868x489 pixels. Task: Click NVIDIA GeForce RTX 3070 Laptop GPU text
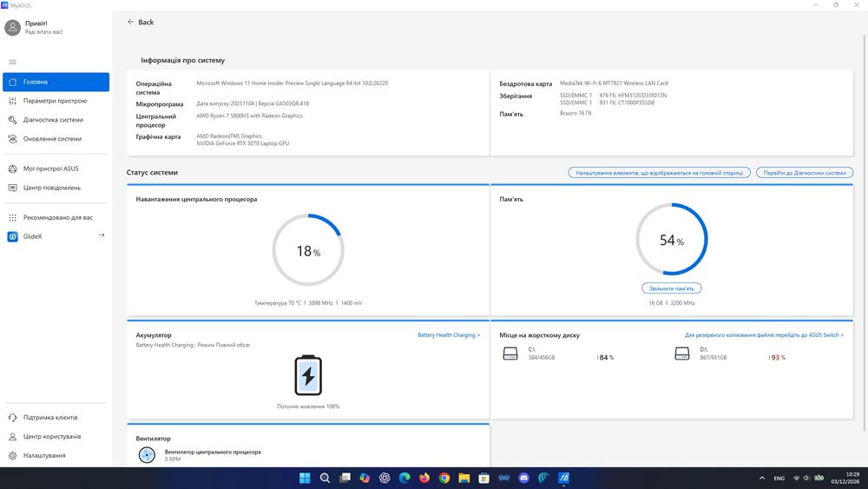pyautogui.click(x=242, y=143)
